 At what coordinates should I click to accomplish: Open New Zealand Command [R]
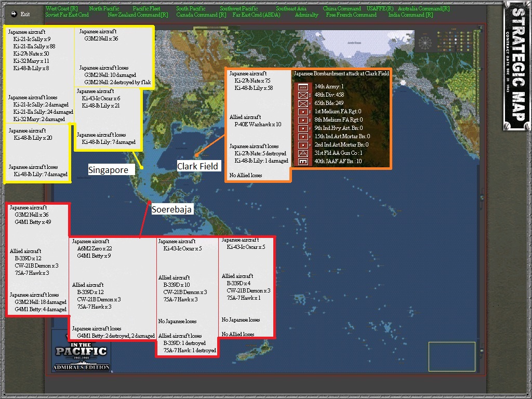point(138,15)
